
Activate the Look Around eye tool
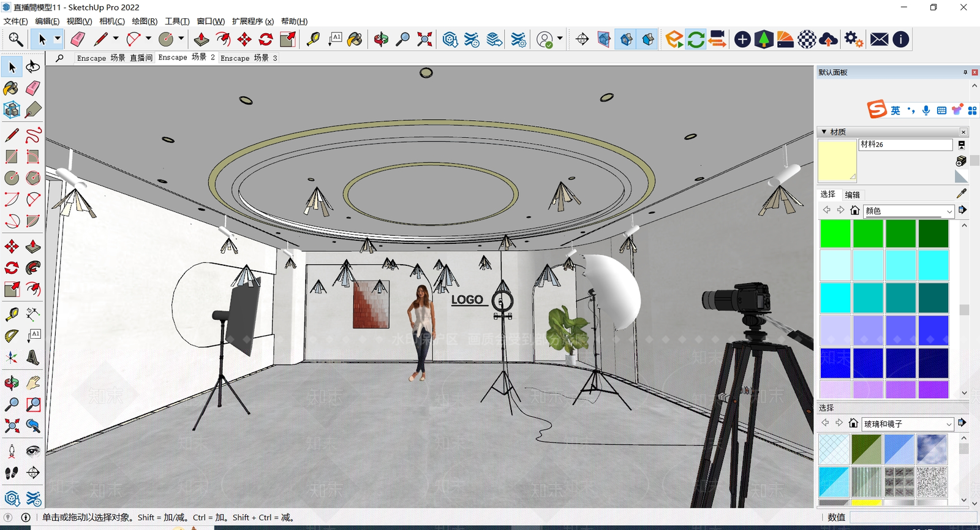click(x=33, y=452)
